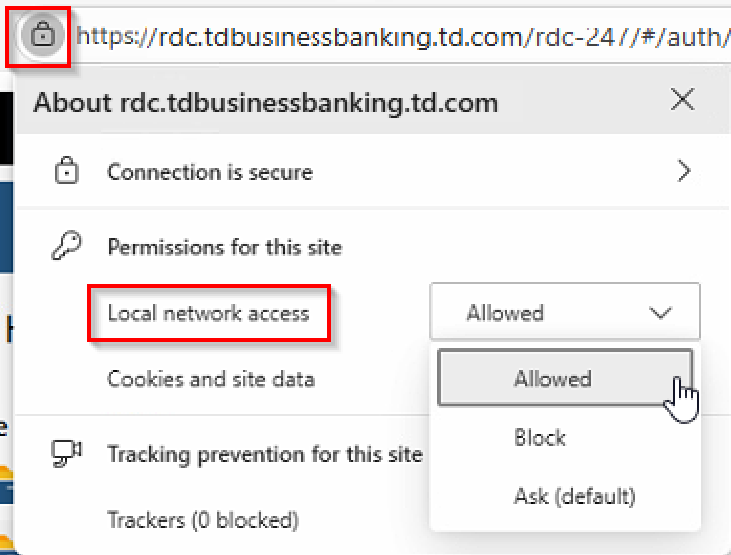The height and width of the screenshot is (555, 731).
Task: Click Trackers (0 blocked) text
Action: tap(203, 520)
